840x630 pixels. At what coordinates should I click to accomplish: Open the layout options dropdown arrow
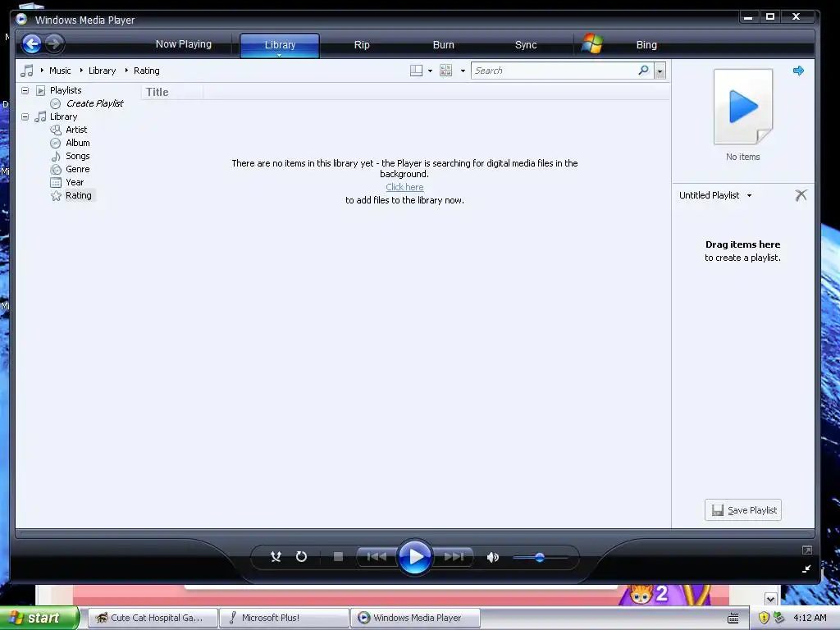click(430, 71)
